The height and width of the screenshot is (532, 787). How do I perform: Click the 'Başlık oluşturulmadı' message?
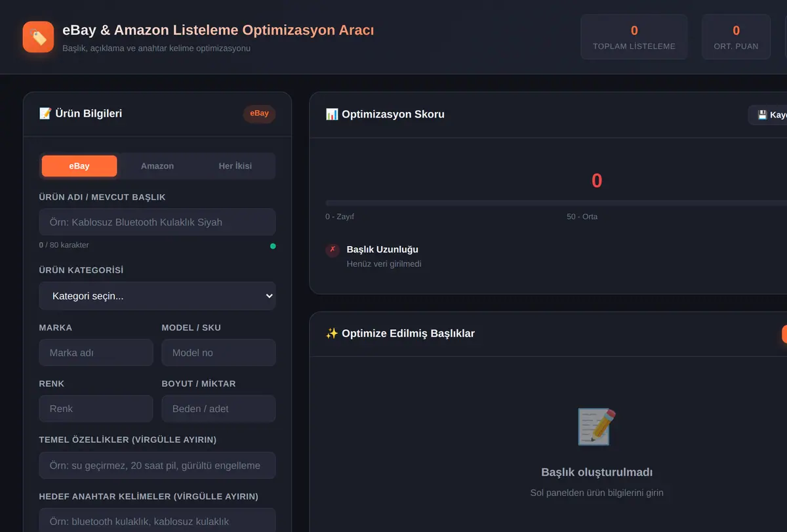tap(597, 472)
